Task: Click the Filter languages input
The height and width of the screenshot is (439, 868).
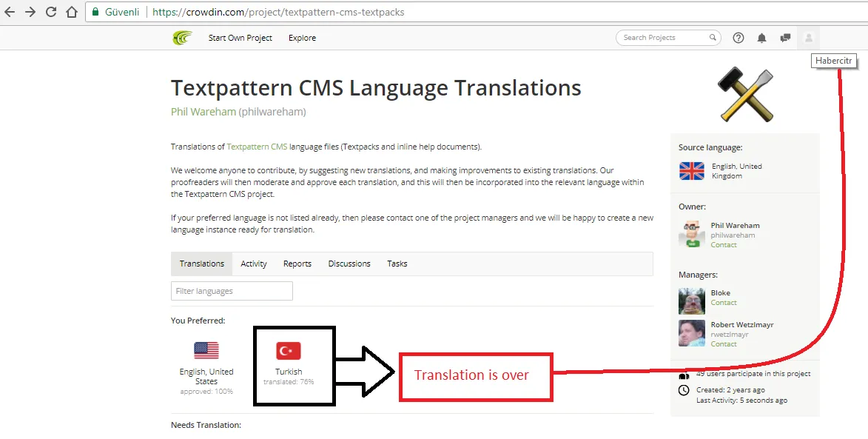Action: (232, 291)
